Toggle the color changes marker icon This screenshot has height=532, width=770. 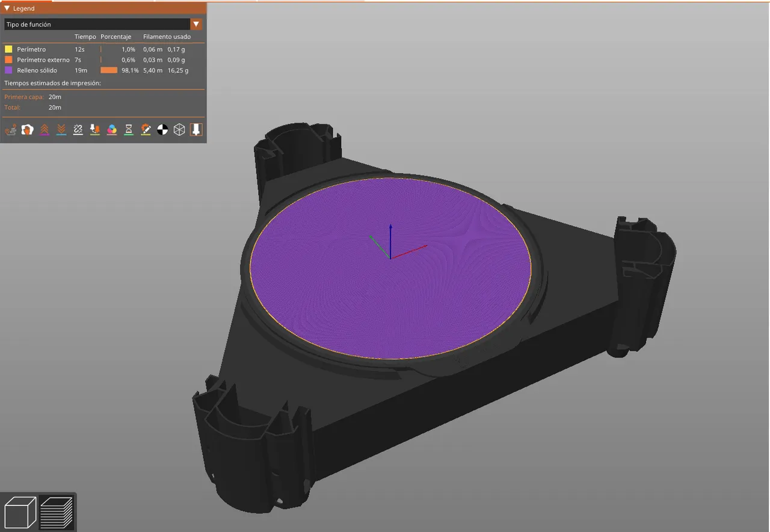[111, 129]
